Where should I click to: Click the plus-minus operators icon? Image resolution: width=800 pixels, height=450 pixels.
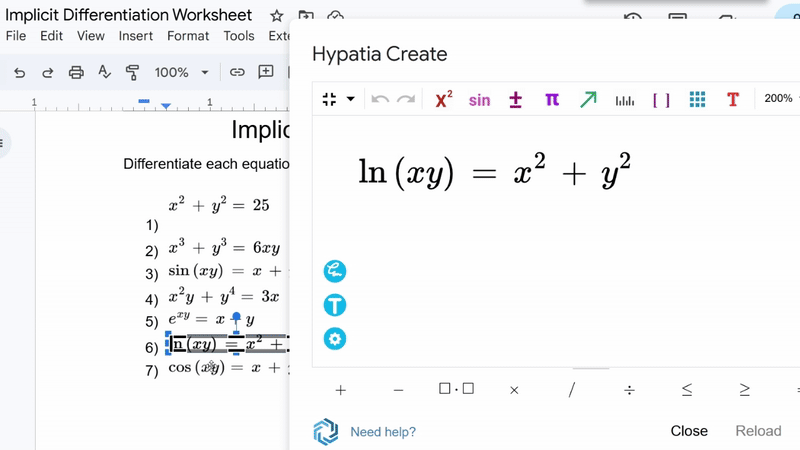(516, 99)
